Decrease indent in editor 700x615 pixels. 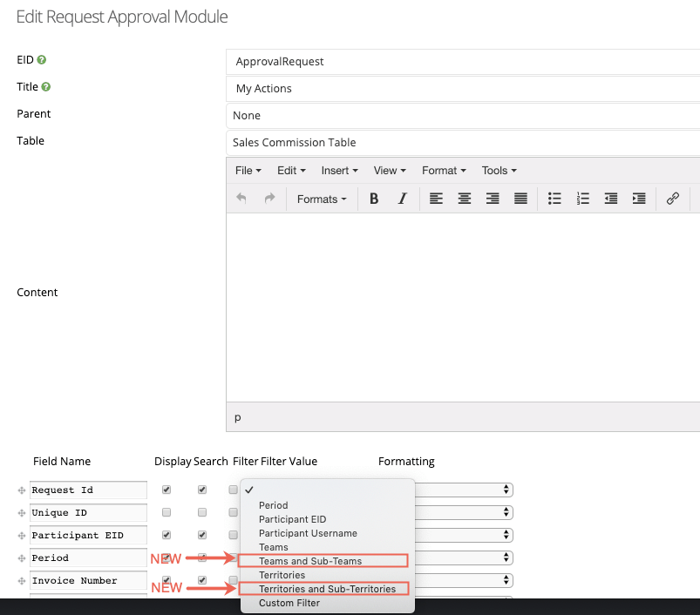(x=611, y=199)
